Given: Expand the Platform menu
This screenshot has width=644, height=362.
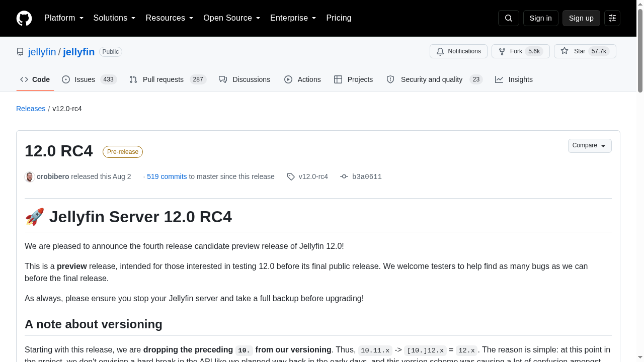Looking at the screenshot, I should click(64, 18).
